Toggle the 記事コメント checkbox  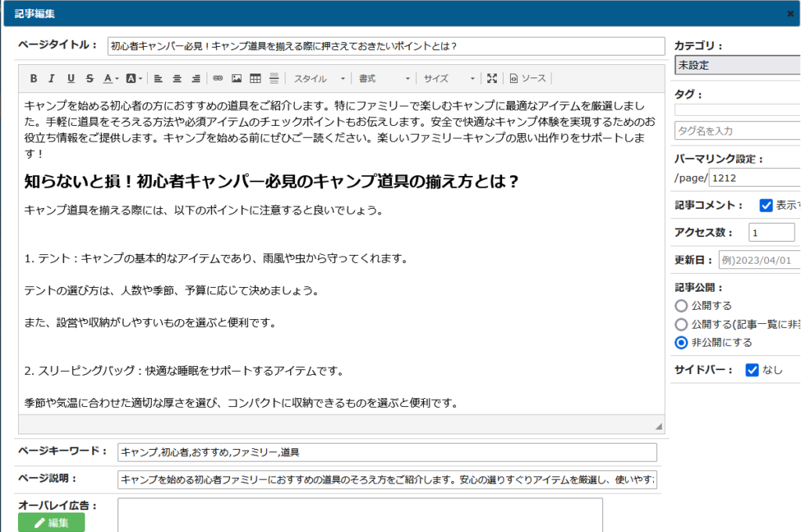pos(767,205)
